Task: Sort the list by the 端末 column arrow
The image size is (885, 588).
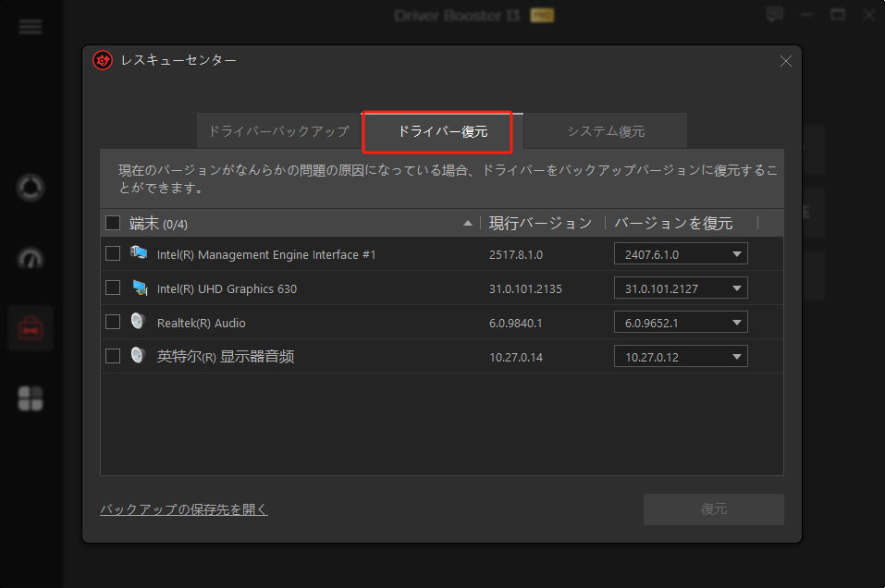Action: point(467,224)
